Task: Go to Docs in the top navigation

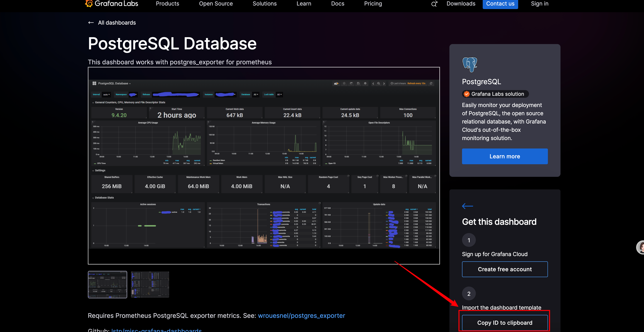Action: [338, 4]
